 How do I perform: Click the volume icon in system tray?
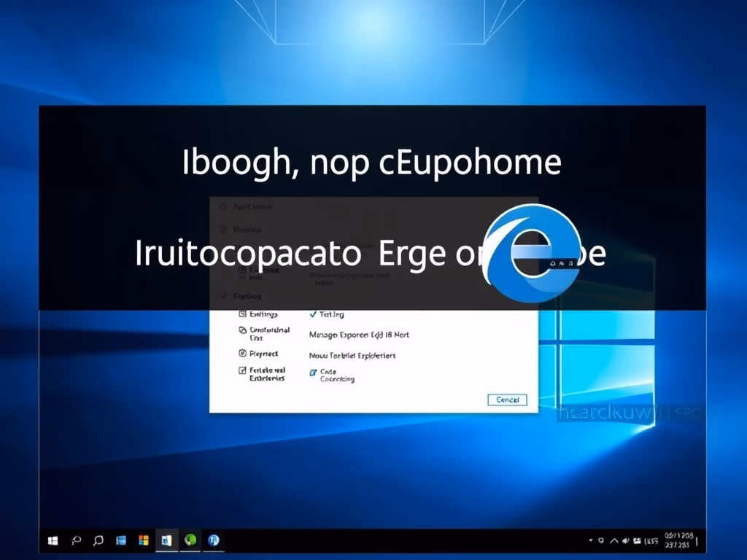pyautogui.click(x=625, y=541)
